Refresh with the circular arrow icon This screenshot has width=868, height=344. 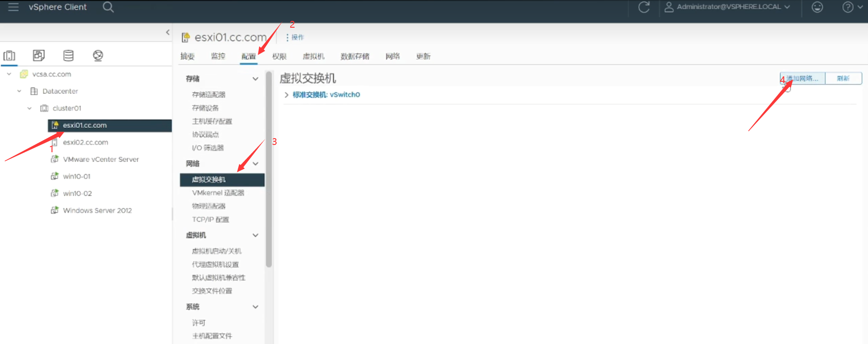tap(644, 7)
